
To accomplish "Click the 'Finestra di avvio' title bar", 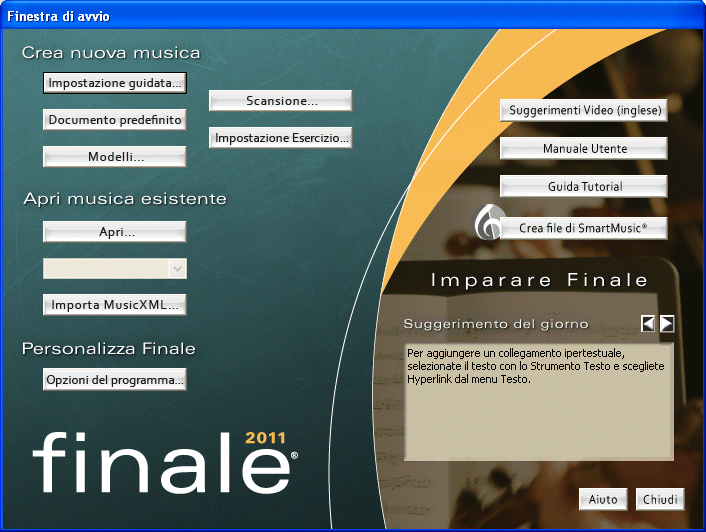I will click(x=353, y=16).
